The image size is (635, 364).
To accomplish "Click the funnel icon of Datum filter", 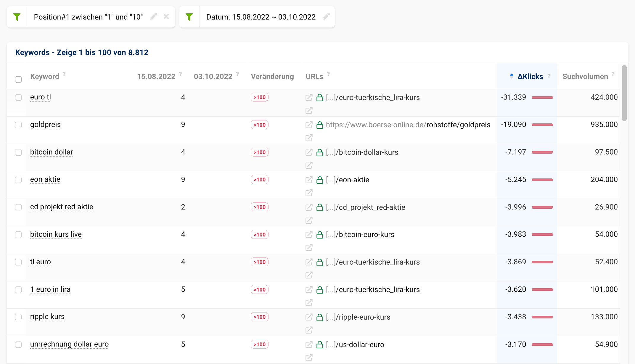I will pos(189,17).
